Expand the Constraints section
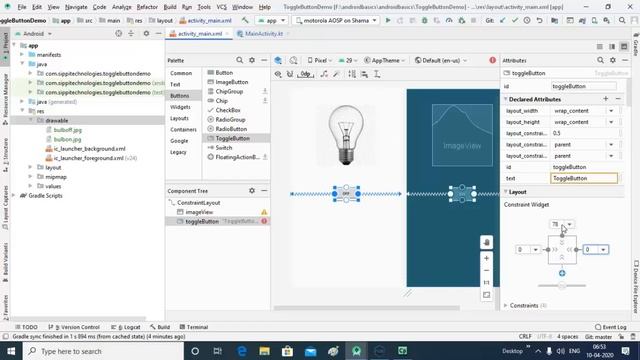This screenshot has width=640, height=360. 506,305
